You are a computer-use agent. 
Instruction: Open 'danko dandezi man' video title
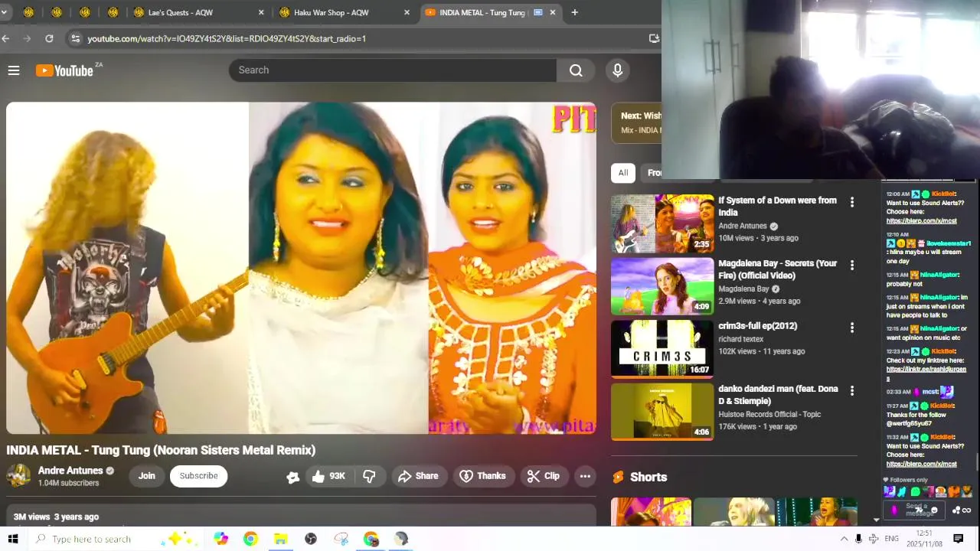778,395
